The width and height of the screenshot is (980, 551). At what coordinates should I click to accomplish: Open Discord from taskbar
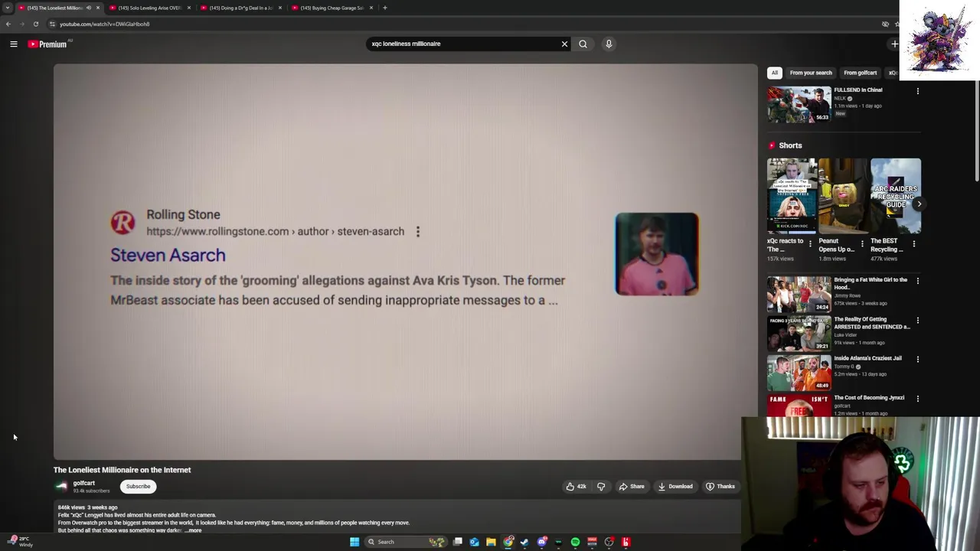[x=541, y=542]
